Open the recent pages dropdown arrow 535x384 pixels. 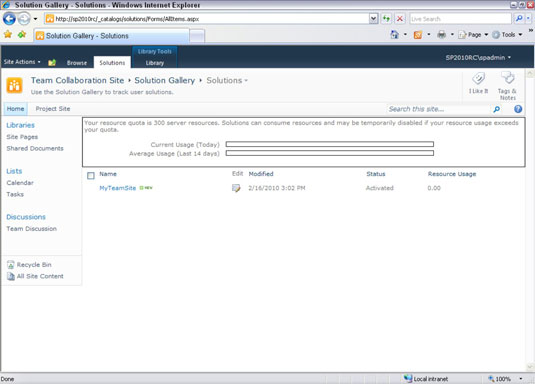pyautogui.click(x=35, y=19)
